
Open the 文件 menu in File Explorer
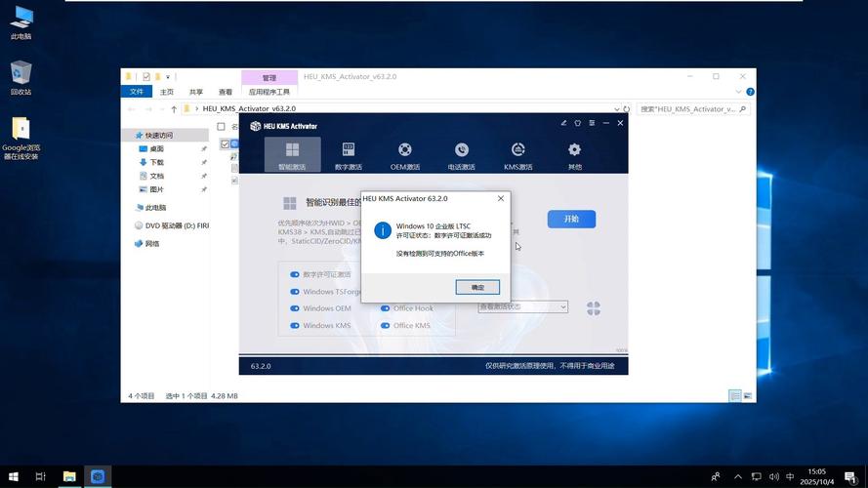tap(136, 92)
